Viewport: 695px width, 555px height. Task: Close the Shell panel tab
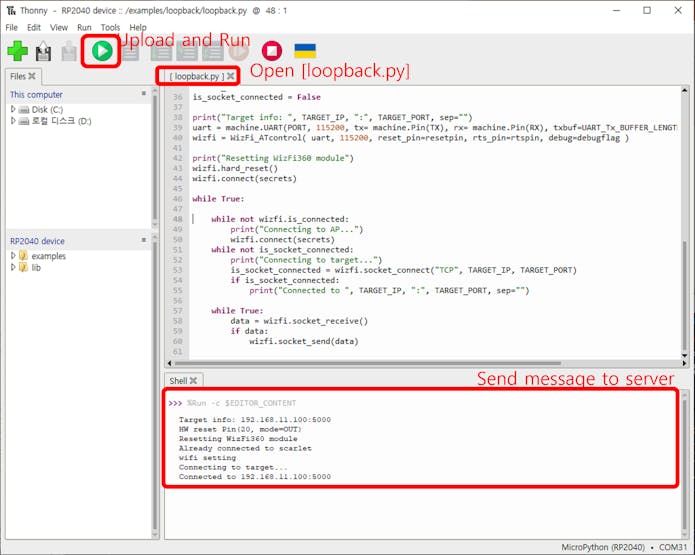[193, 380]
